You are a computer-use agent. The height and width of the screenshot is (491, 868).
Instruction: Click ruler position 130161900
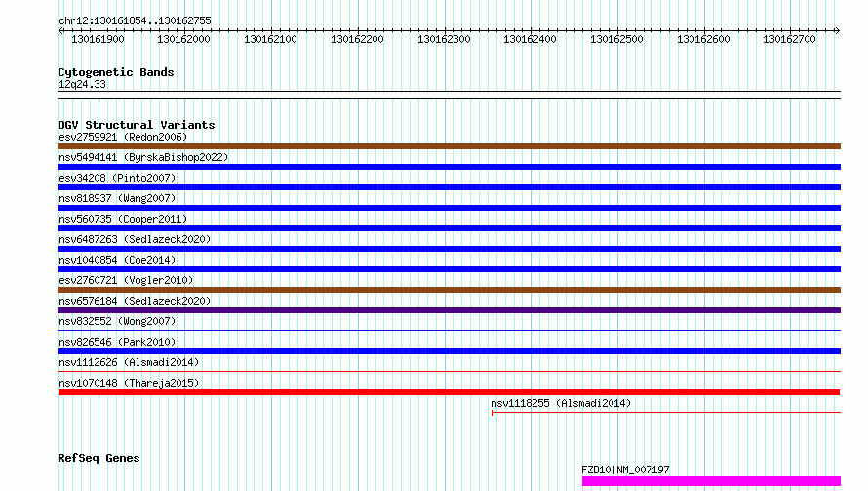(98, 39)
